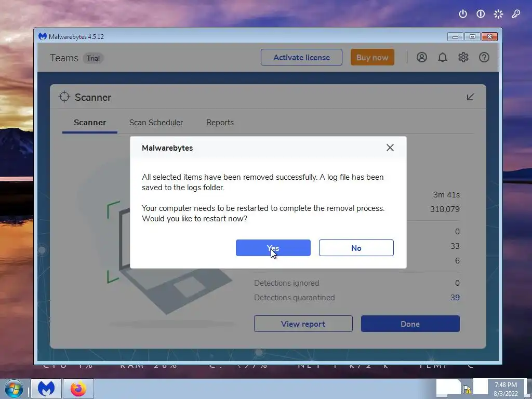Image resolution: width=532 pixels, height=399 pixels.
Task: Click the Teams product label
Action: pos(64,58)
